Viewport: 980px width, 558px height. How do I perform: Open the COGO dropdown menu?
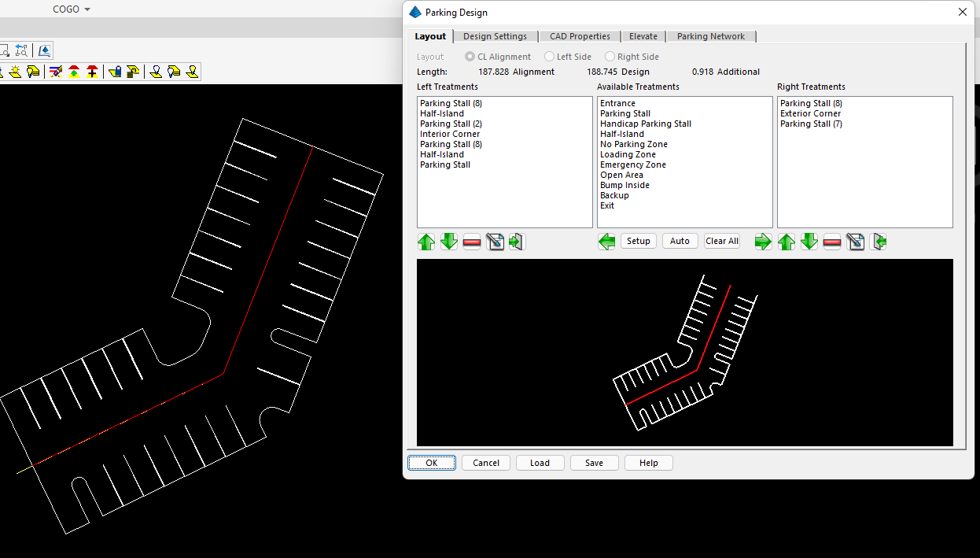point(72,9)
